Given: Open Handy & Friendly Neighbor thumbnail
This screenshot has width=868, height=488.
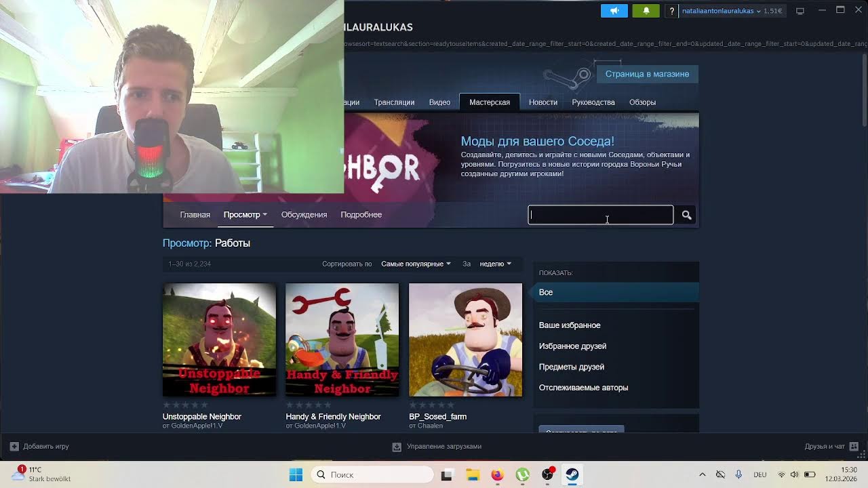Looking at the screenshot, I should coord(342,340).
